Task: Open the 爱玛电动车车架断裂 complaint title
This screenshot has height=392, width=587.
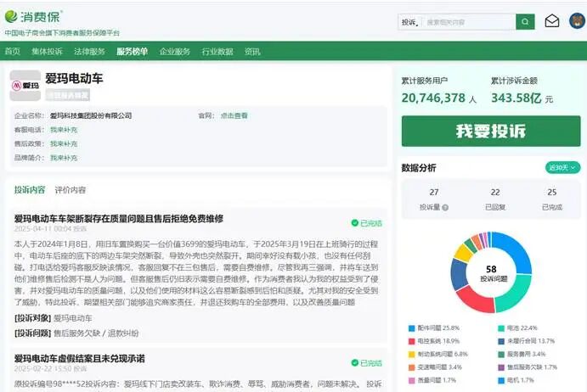Action: (x=119, y=218)
